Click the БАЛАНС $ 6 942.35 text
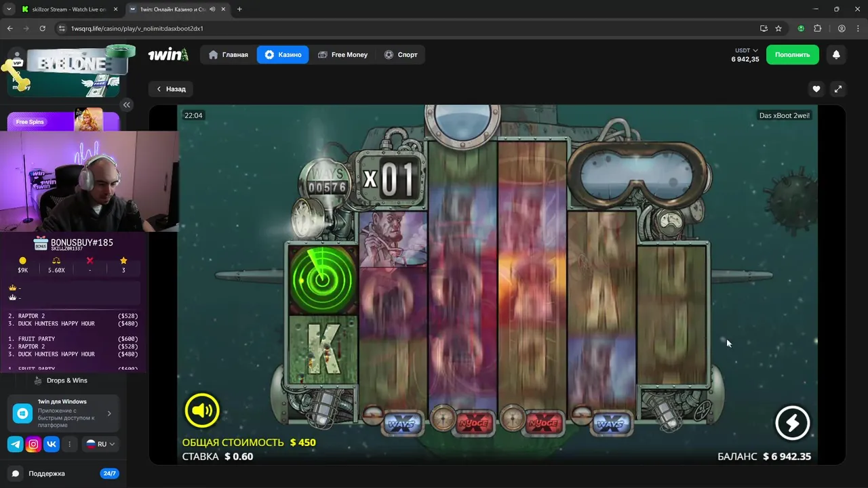The image size is (868, 488). (x=764, y=457)
